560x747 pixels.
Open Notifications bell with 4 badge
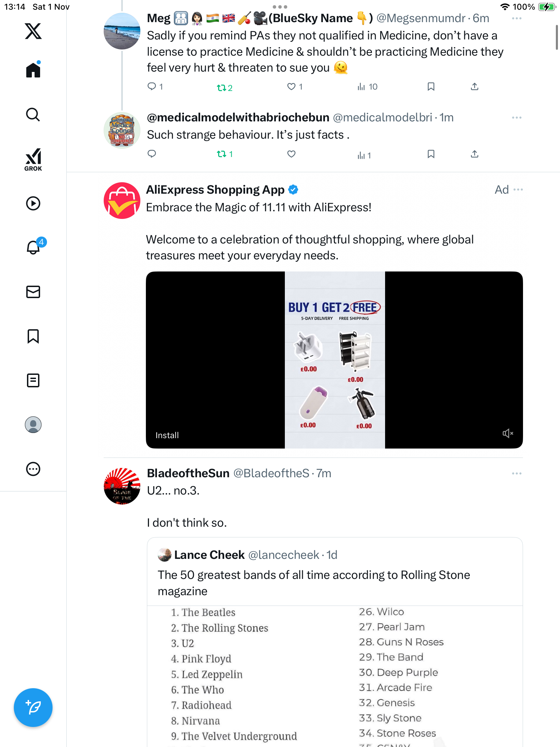34,247
